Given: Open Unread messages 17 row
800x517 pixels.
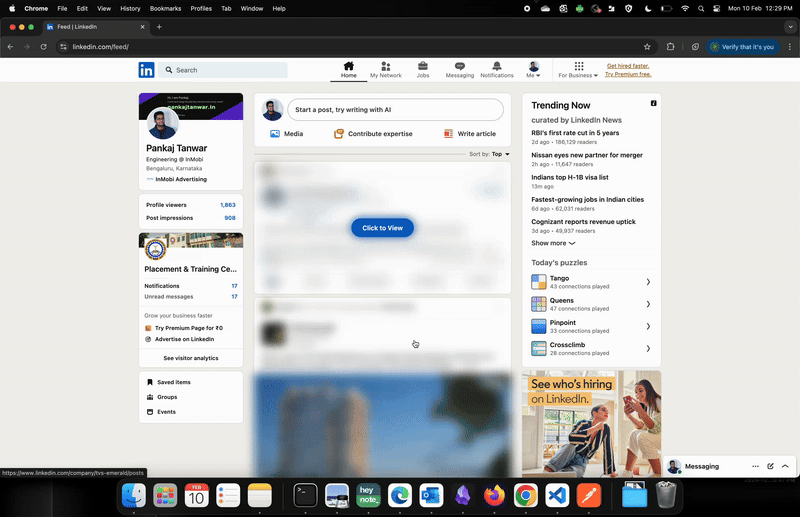Looking at the screenshot, I should click(x=191, y=297).
